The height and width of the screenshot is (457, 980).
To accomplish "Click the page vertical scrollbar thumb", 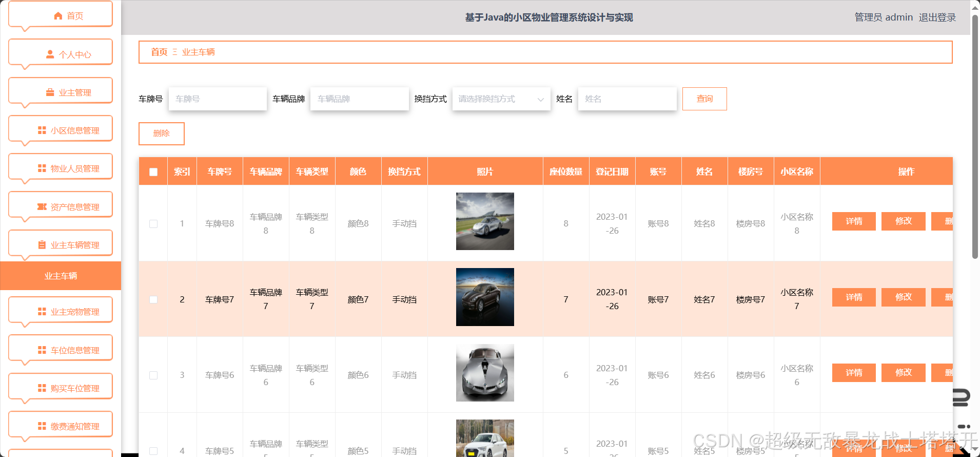I will tap(975, 136).
